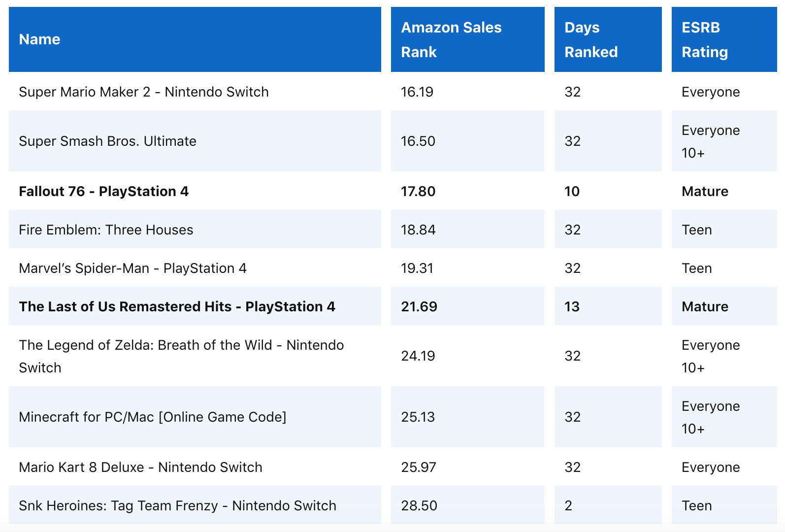
Task: Select the bold Fallout 76 - PlayStation 4 entry
Action: (104, 192)
